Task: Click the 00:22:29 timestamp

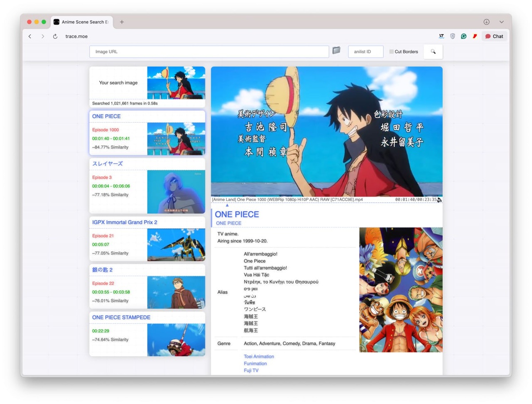Action: click(x=101, y=331)
